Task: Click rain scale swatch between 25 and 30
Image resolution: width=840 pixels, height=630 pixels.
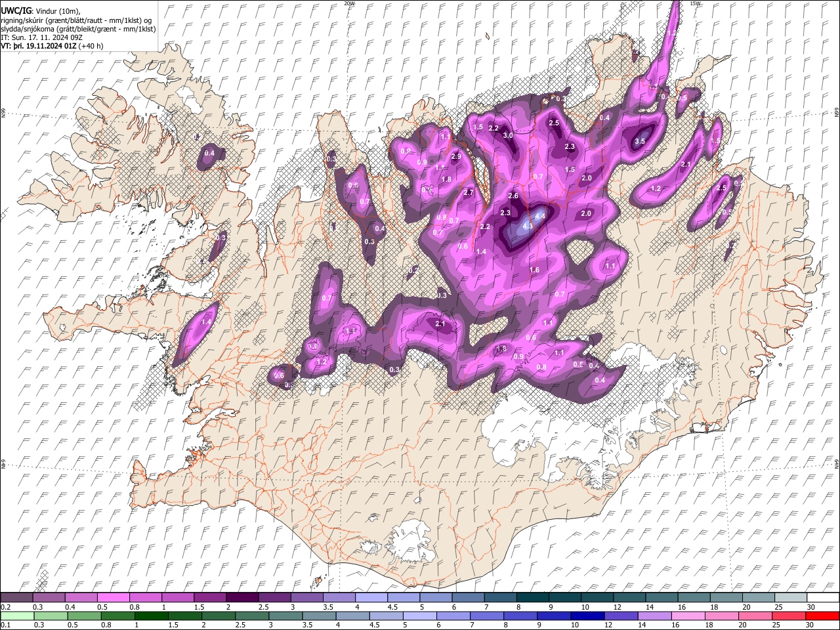Action: pyautogui.click(x=787, y=616)
